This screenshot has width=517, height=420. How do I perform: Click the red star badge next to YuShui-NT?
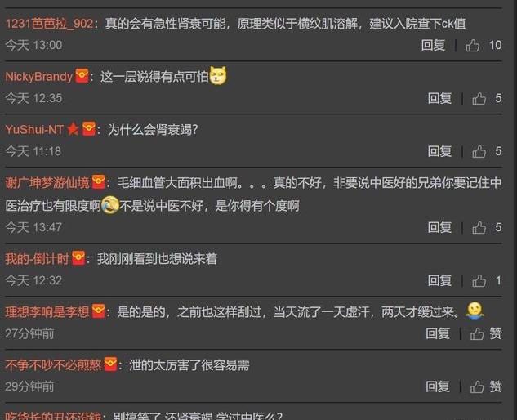[73, 129]
